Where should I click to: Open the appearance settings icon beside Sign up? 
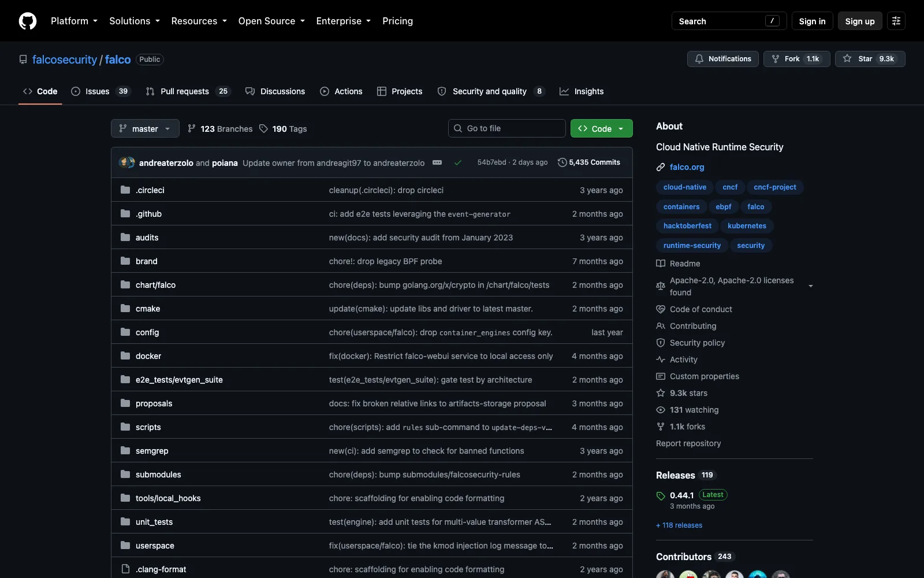click(896, 21)
